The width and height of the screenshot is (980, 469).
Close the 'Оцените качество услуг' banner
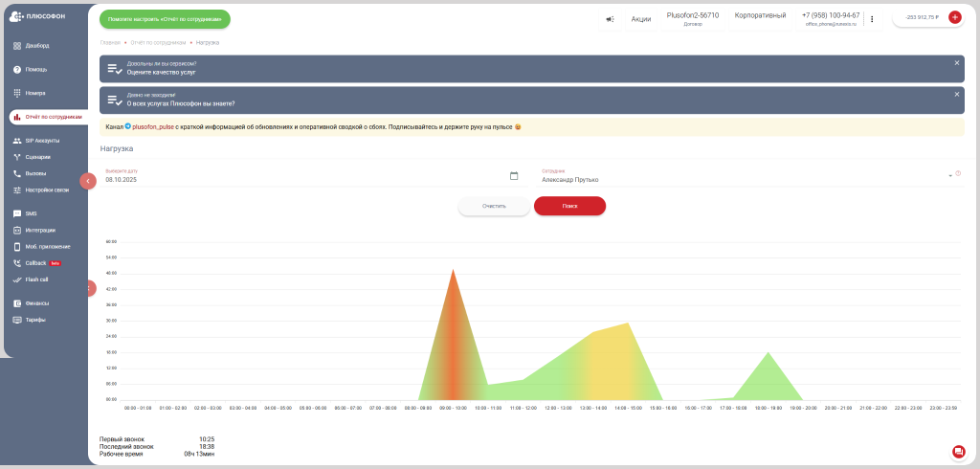pos(956,63)
